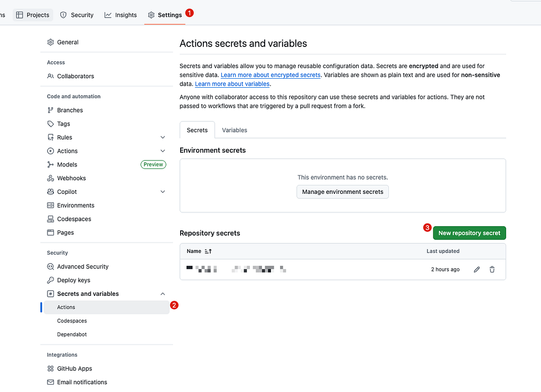Collapse the Secrets and variables chevron
Viewport: 541px width, 392px height.
(163, 294)
